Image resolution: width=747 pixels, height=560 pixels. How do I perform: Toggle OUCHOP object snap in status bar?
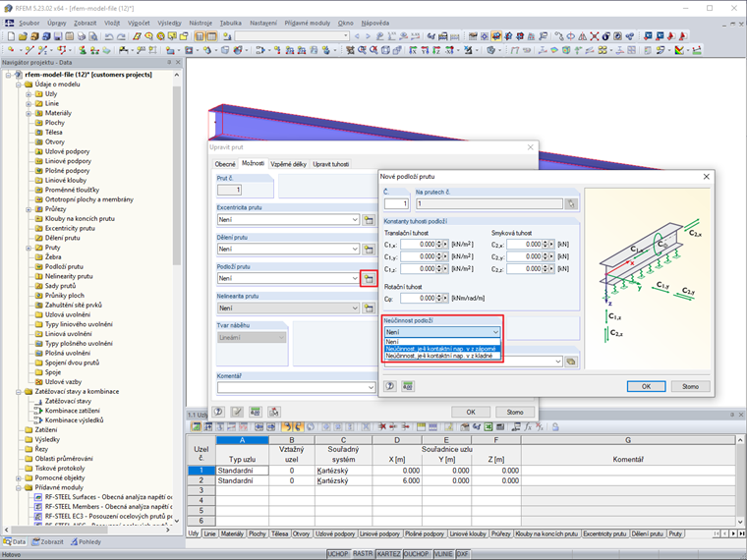(416, 554)
